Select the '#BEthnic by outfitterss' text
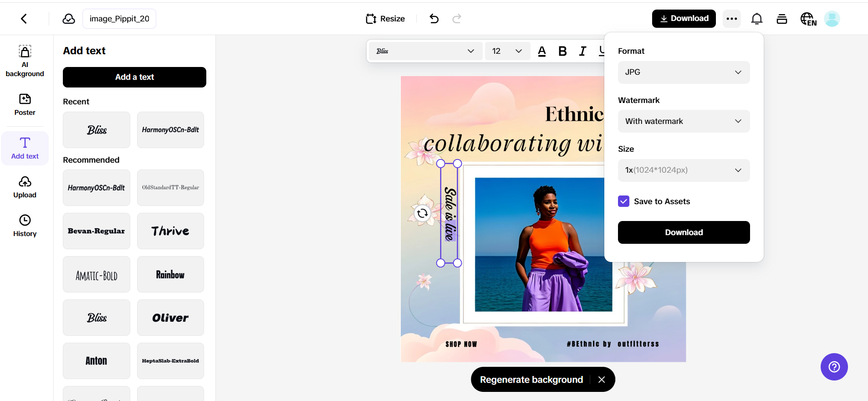The height and width of the screenshot is (401, 868). pos(613,344)
